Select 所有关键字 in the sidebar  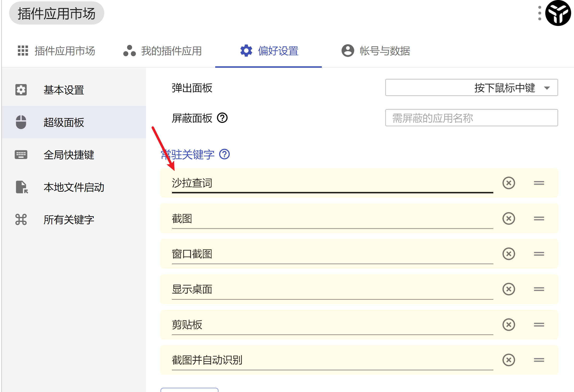tap(69, 220)
